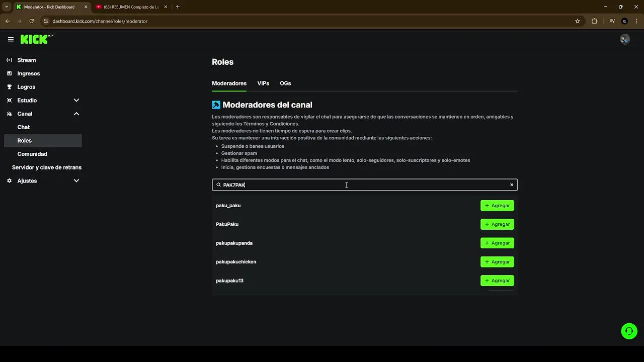
Task: Click the browser address bar URL
Action: [100, 21]
